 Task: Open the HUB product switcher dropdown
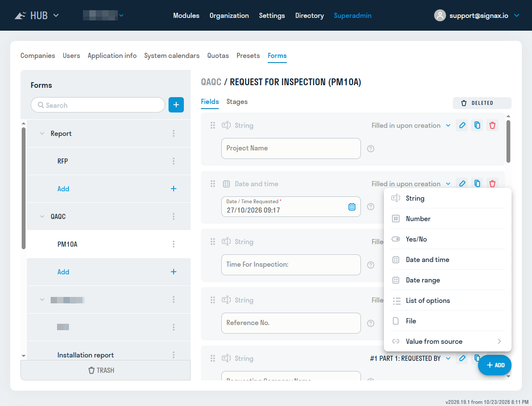point(37,15)
